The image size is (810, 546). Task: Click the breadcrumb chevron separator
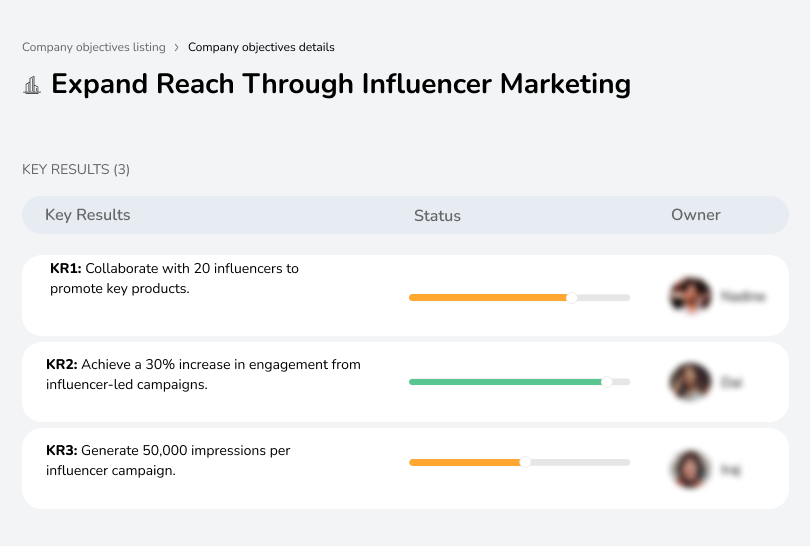[177, 48]
